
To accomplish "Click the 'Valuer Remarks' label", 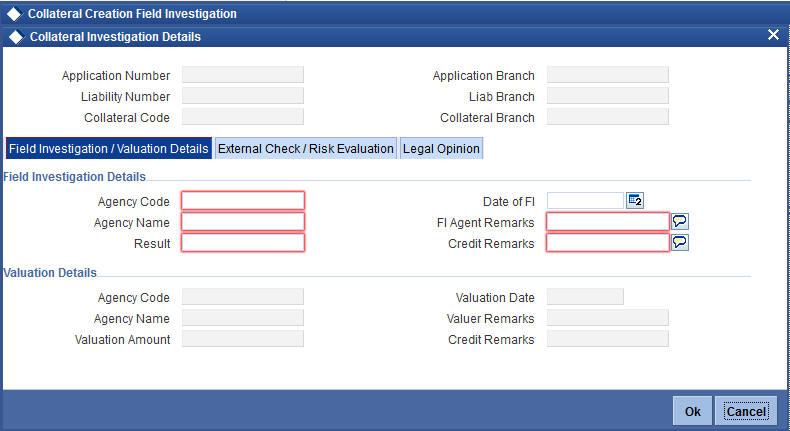I will pos(490,319).
